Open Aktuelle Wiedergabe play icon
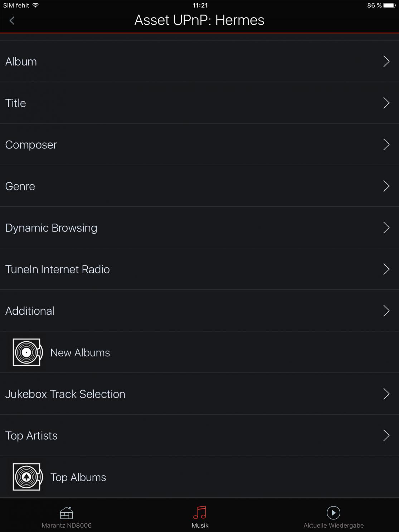 333,513
